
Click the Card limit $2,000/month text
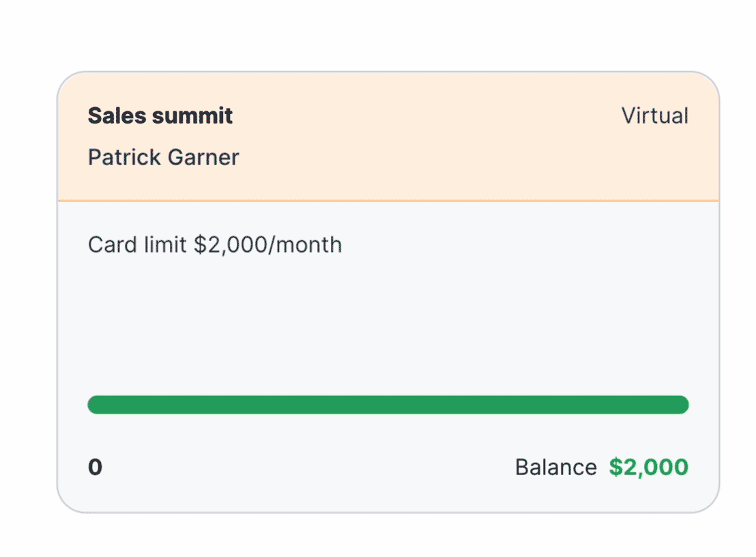point(215,244)
